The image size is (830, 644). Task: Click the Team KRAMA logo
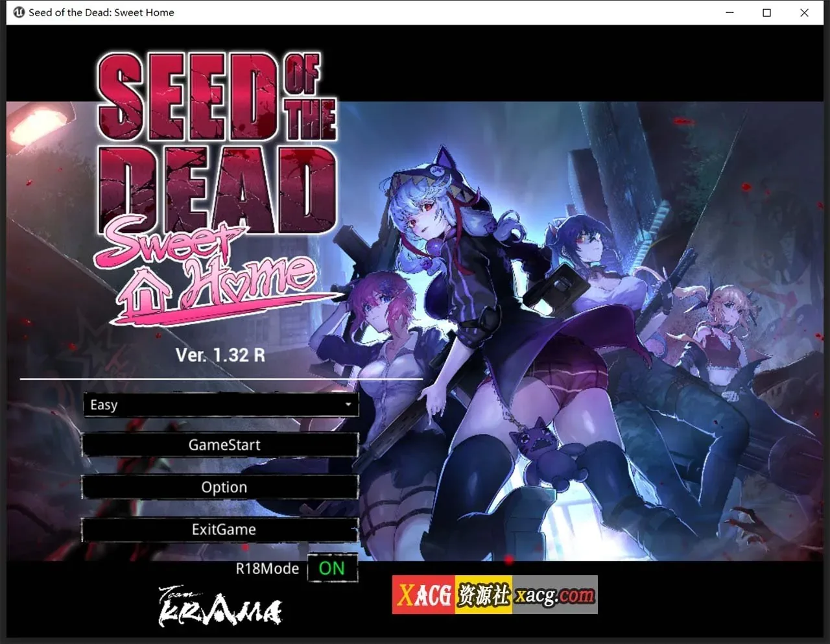point(220,606)
